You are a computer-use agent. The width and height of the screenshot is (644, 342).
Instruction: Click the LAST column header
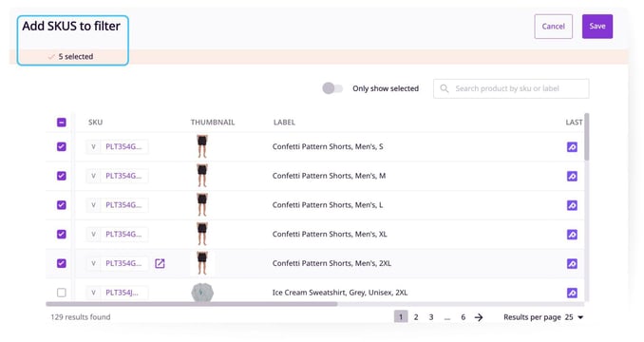574,123
